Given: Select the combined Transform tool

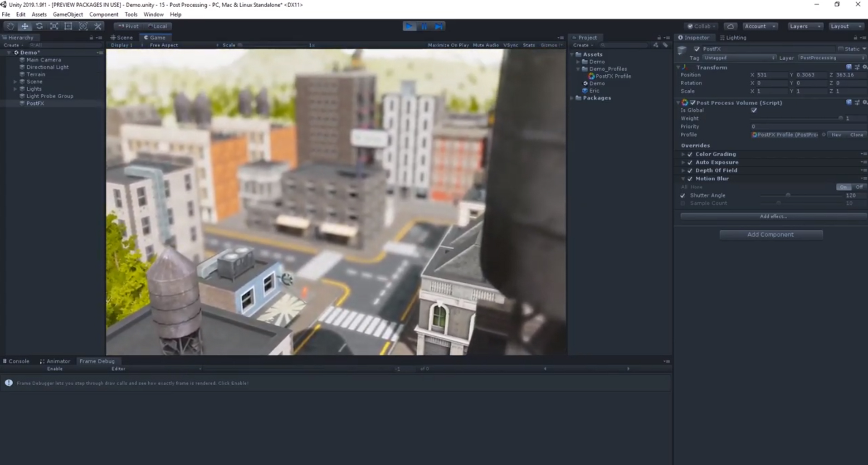Looking at the screenshot, I should tap(83, 26).
